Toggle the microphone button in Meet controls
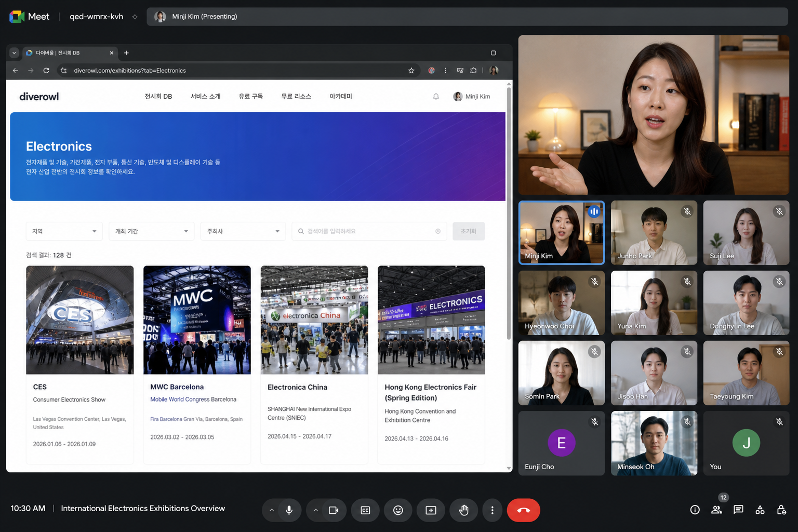Screen dimensions: 798x532 pos(289,510)
